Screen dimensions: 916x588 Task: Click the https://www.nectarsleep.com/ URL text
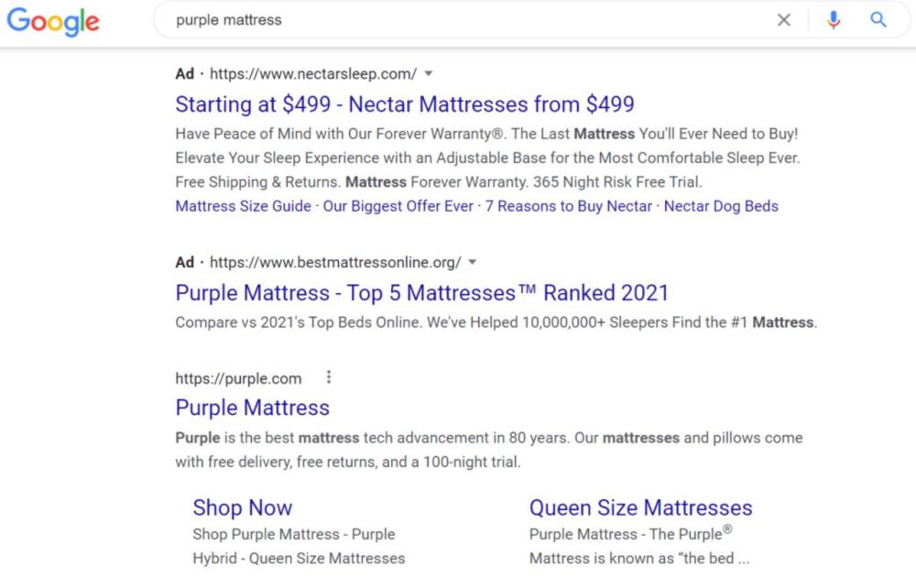tap(313, 73)
